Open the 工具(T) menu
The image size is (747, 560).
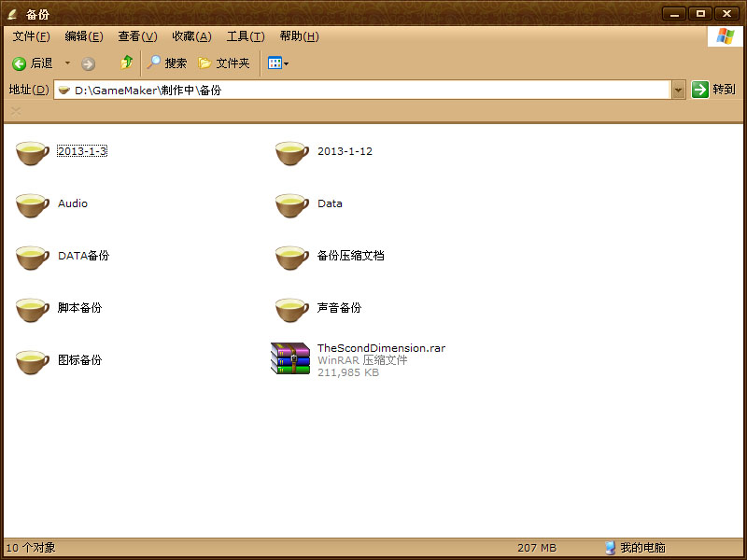click(246, 36)
